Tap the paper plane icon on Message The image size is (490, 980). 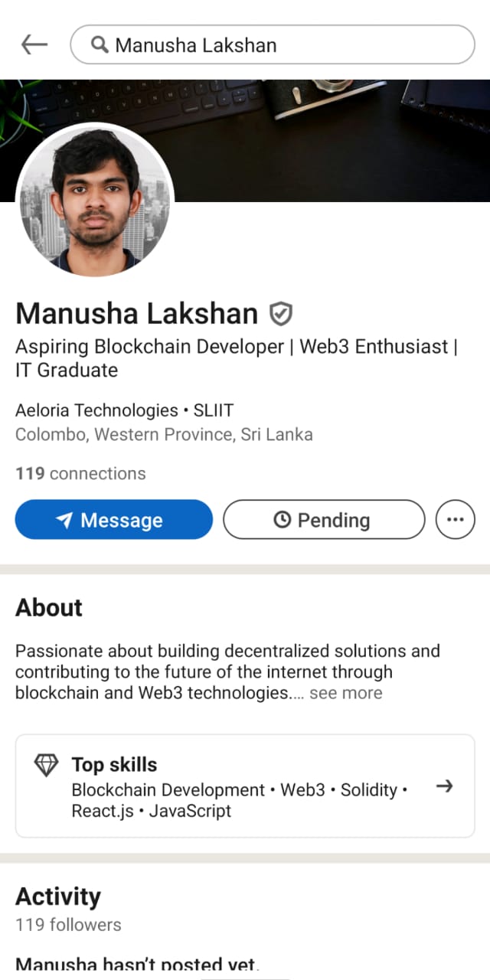65,521
